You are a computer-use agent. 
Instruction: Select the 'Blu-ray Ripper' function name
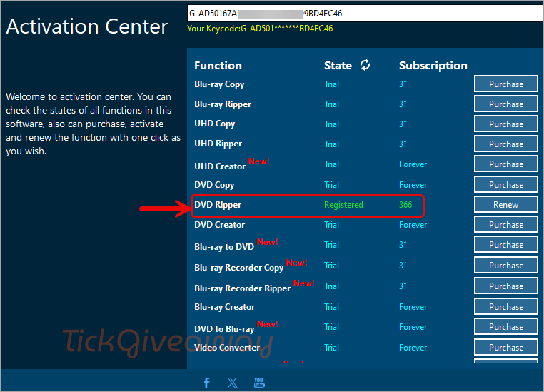point(223,104)
